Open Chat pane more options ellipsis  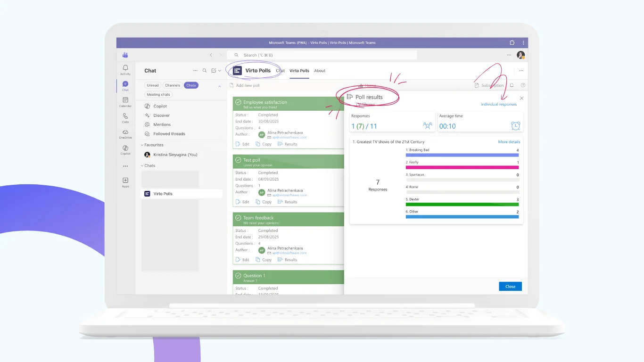pos(195,71)
